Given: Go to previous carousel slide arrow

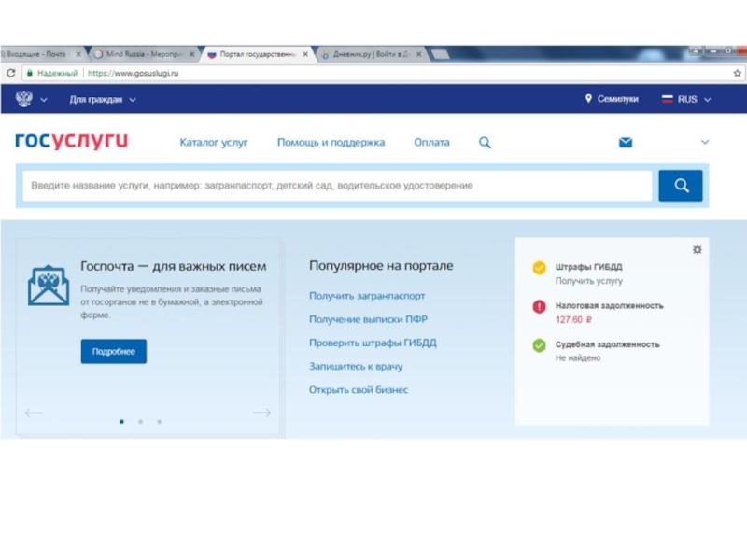Looking at the screenshot, I should click(34, 413).
